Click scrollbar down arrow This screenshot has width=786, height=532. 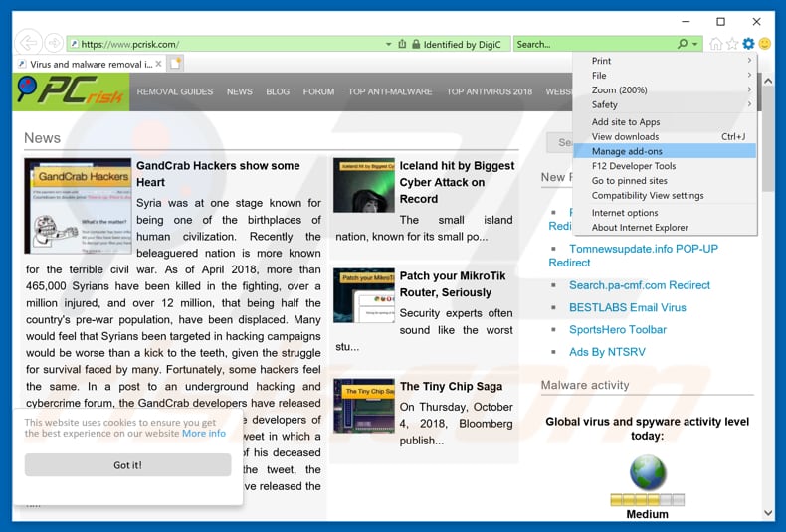(x=767, y=513)
